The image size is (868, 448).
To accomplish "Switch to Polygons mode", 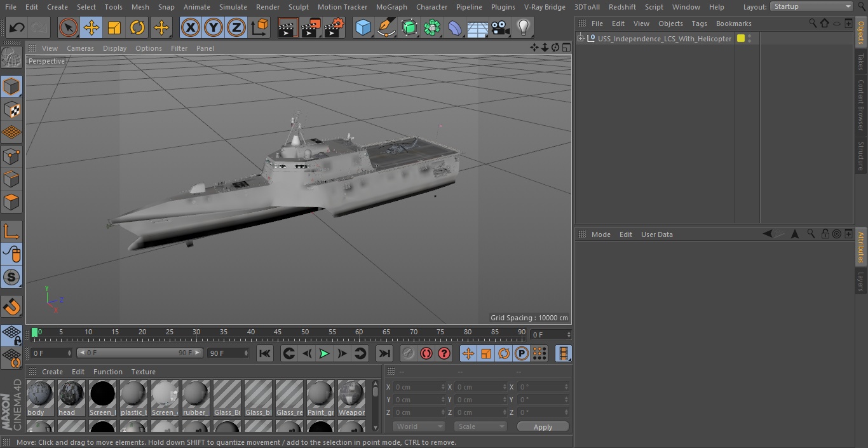I will click(x=11, y=202).
